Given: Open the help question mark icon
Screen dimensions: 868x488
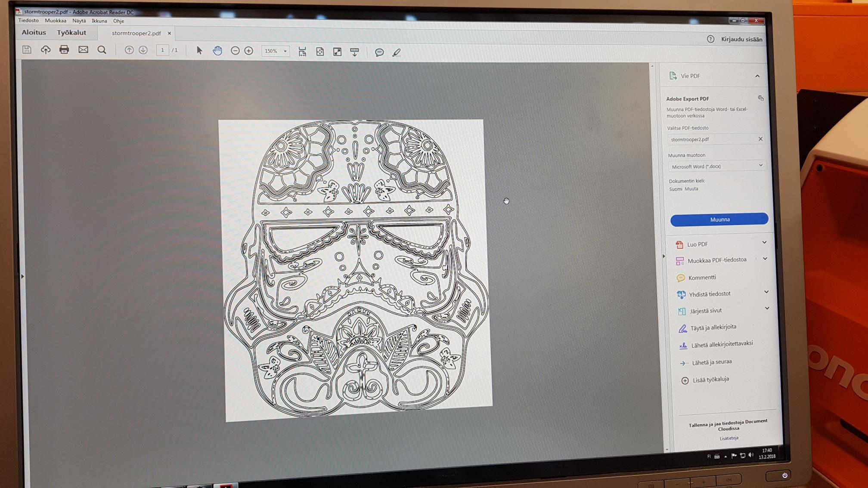Looking at the screenshot, I should (710, 39).
